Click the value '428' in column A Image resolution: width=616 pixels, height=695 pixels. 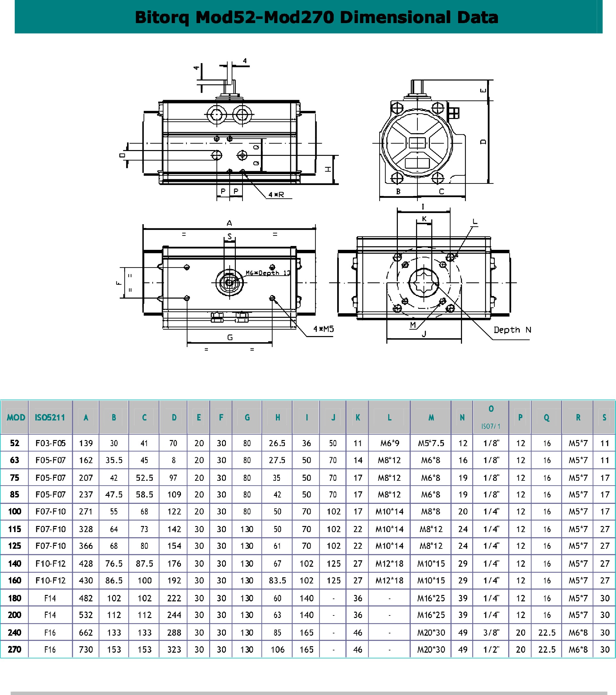point(86,564)
